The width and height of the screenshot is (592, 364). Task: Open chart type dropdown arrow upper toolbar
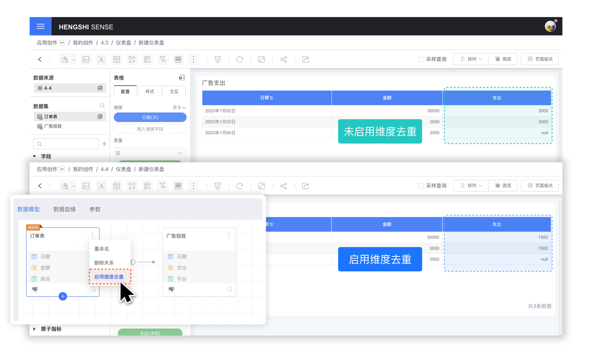pyautogui.click(x=74, y=59)
